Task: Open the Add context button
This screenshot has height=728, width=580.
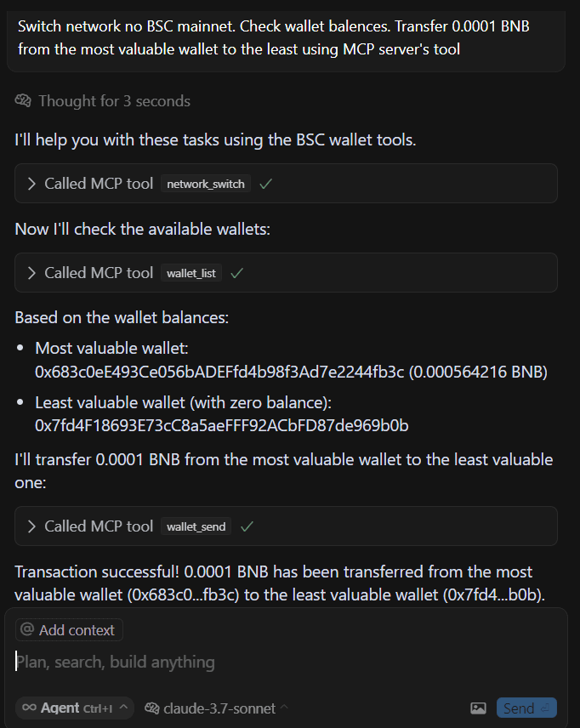Action: click(69, 630)
